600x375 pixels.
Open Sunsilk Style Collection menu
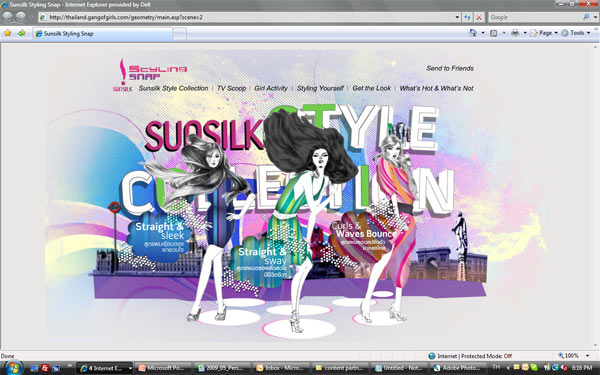pyautogui.click(x=173, y=88)
